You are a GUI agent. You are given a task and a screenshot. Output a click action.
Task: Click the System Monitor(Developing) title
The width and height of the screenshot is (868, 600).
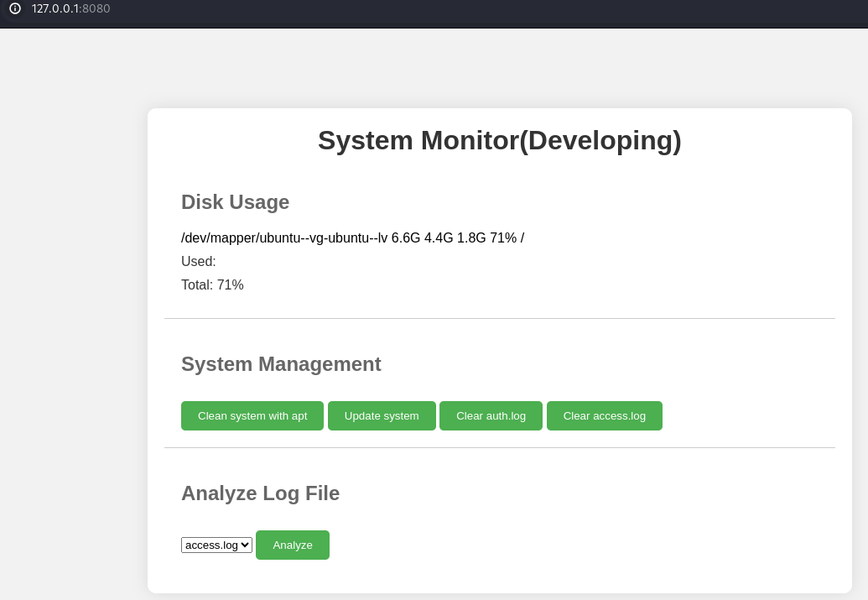coord(499,140)
